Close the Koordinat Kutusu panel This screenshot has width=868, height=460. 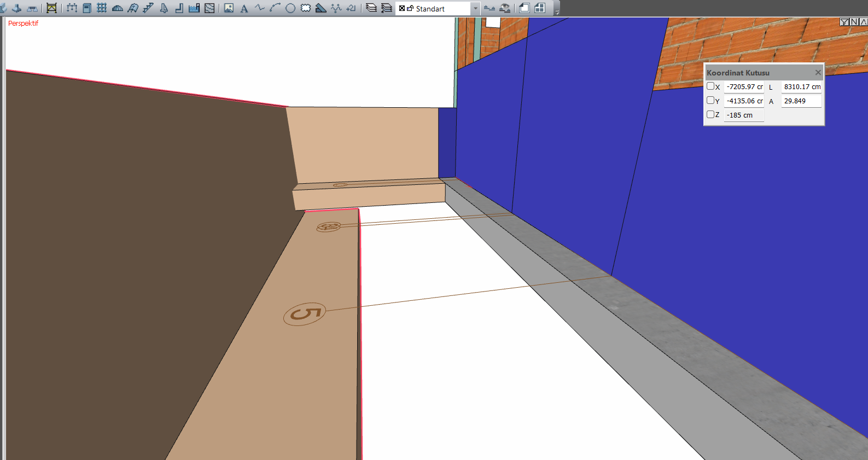818,72
